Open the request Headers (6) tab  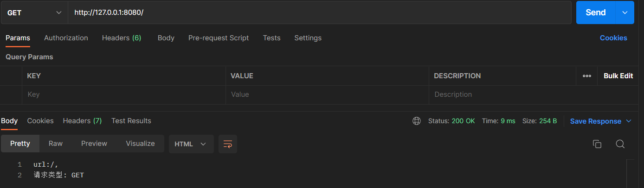[x=122, y=38]
